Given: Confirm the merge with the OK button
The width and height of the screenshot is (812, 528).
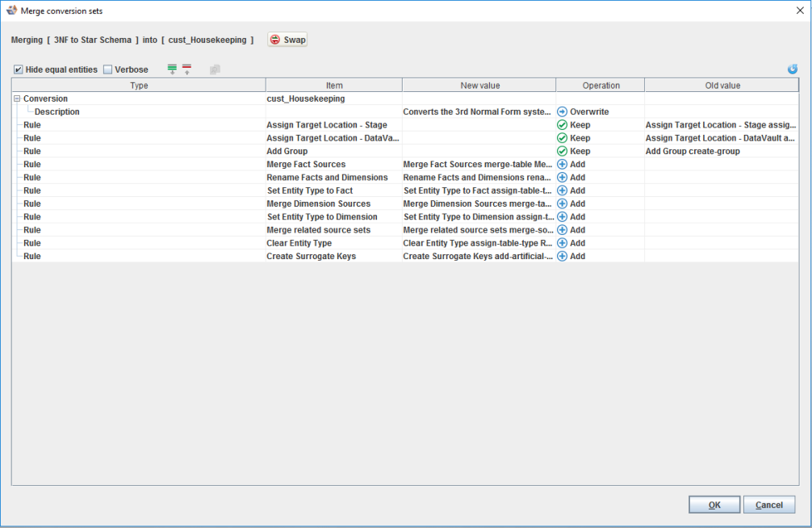Looking at the screenshot, I should [x=714, y=505].
